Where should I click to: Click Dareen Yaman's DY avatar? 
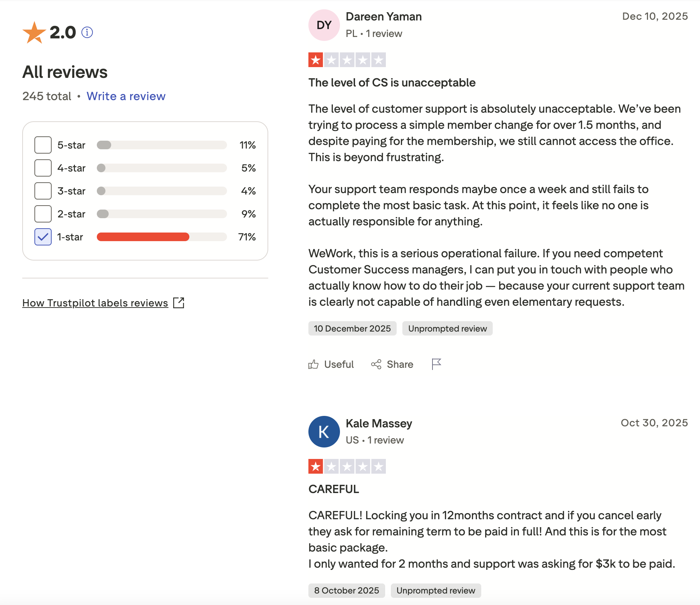(x=324, y=25)
